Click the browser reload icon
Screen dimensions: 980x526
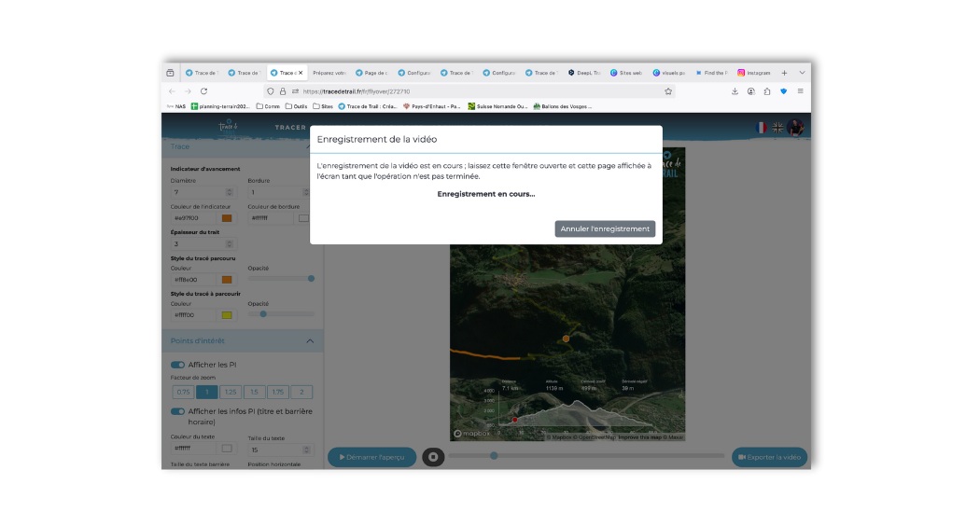click(x=203, y=91)
